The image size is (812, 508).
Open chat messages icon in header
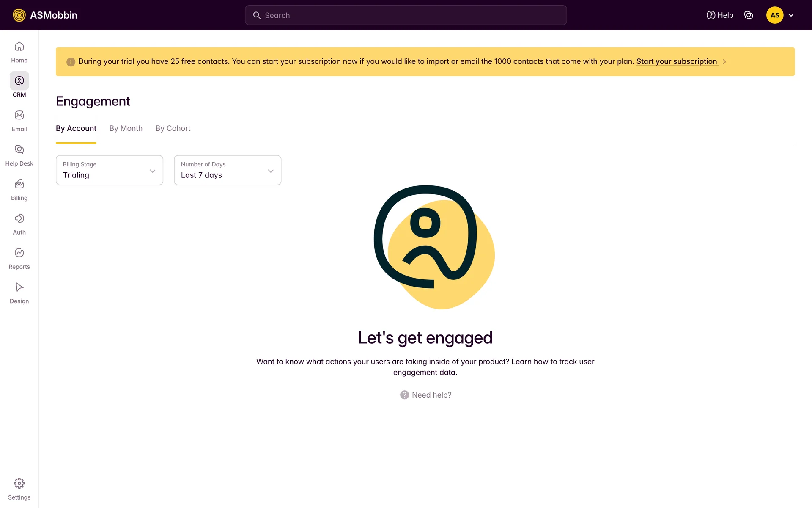(x=749, y=15)
